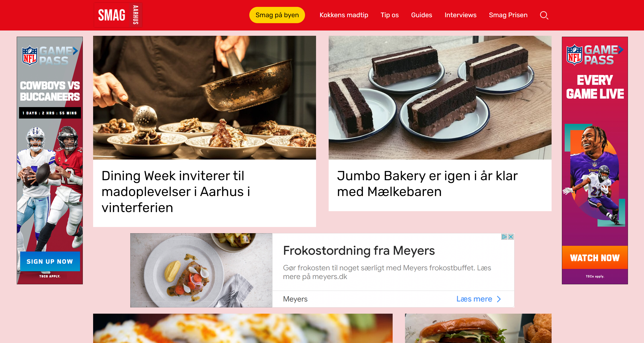Image resolution: width=644 pixels, height=343 pixels.
Task: Follow the Læs mere link
Action: tap(474, 299)
